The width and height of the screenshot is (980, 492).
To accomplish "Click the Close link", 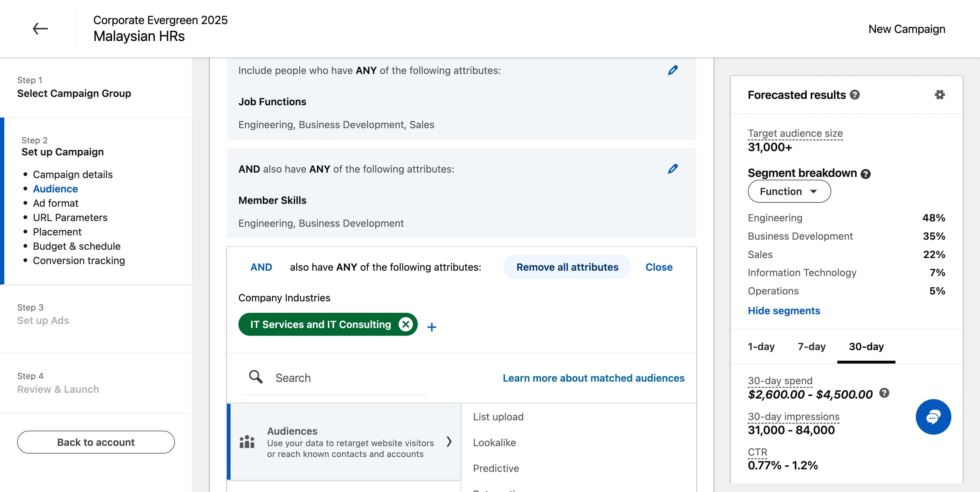I will 659,267.
